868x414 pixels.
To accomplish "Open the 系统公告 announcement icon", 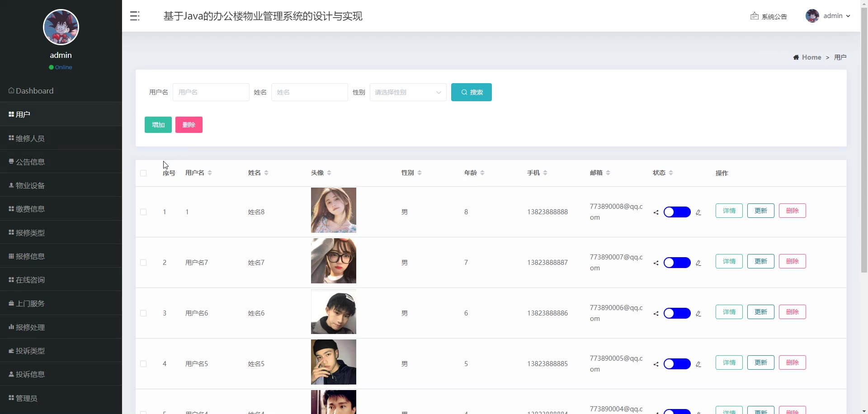I will tap(754, 16).
